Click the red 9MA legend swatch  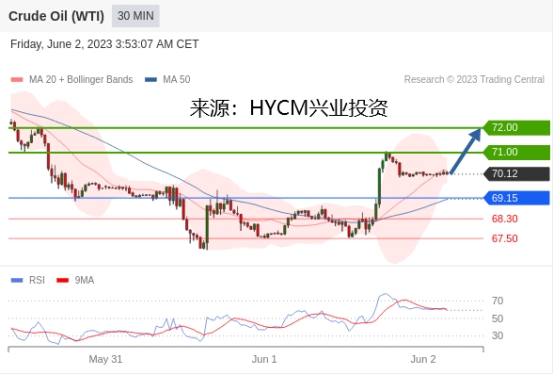(63, 281)
